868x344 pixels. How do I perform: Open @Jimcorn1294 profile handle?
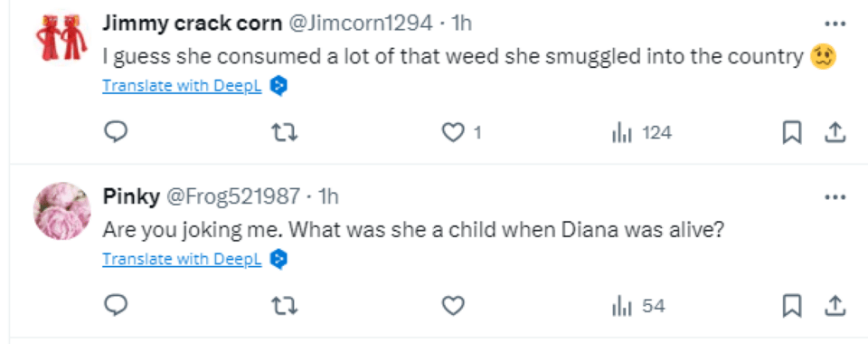361,23
